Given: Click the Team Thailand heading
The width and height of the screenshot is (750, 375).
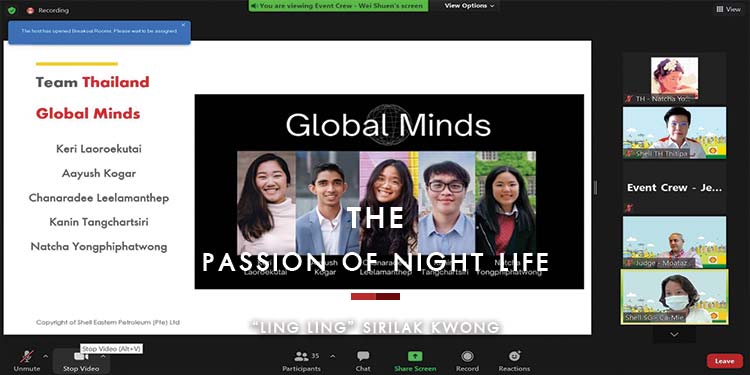Looking at the screenshot, I should pos(92,82).
